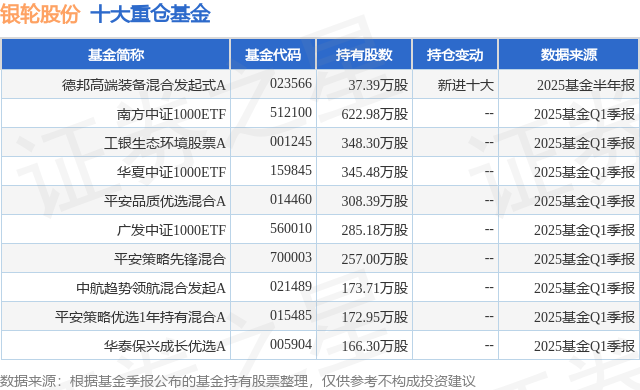Select the 持有股数 column header
This screenshot has width=640, height=390.
coord(364,55)
